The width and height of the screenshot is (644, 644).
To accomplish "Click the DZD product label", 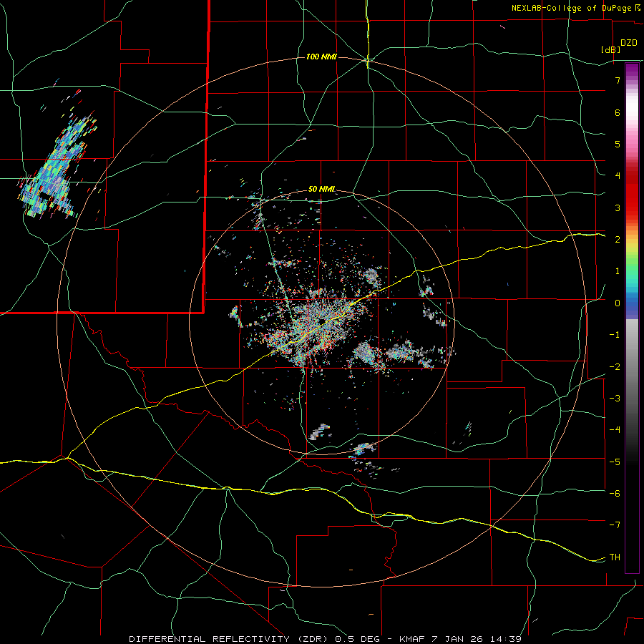I will 629,43.
